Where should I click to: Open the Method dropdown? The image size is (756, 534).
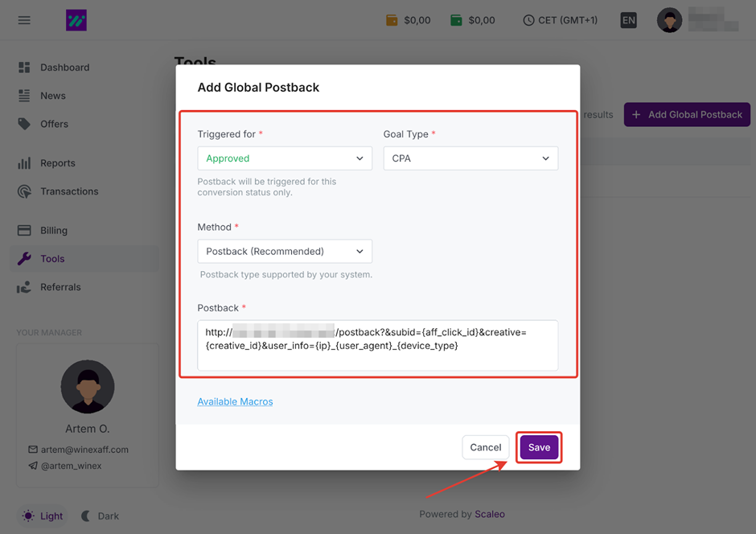tap(285, 251)
